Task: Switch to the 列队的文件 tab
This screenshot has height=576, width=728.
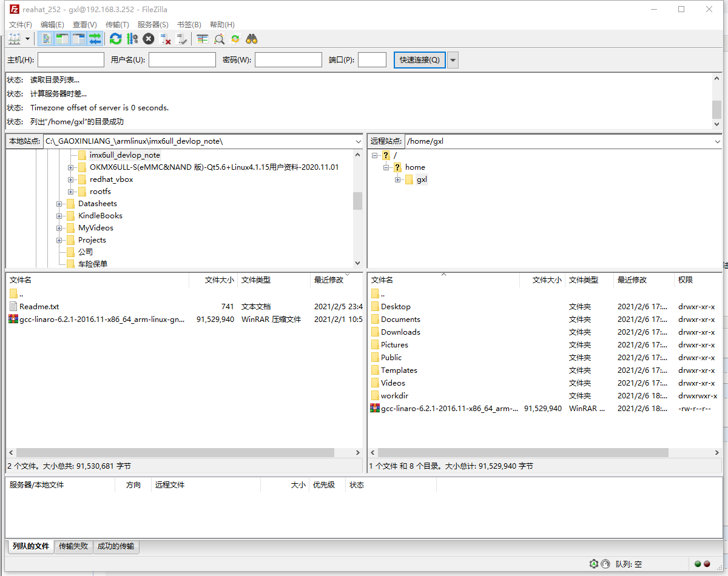Action: pos(30,546)
